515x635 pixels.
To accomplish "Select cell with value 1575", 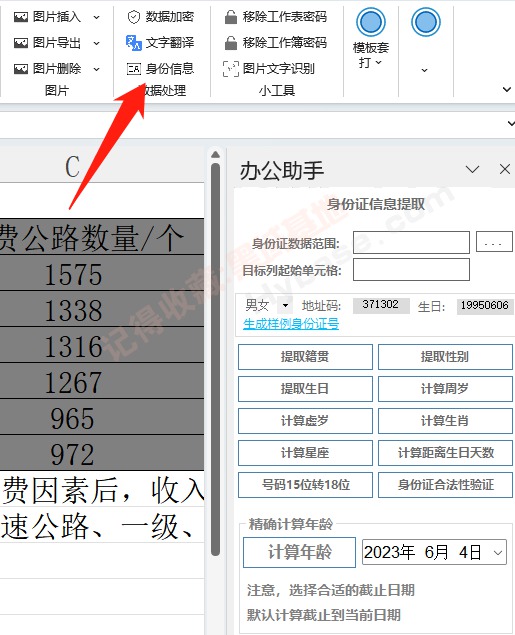I will pyautogui.click(x=102, y=273).
